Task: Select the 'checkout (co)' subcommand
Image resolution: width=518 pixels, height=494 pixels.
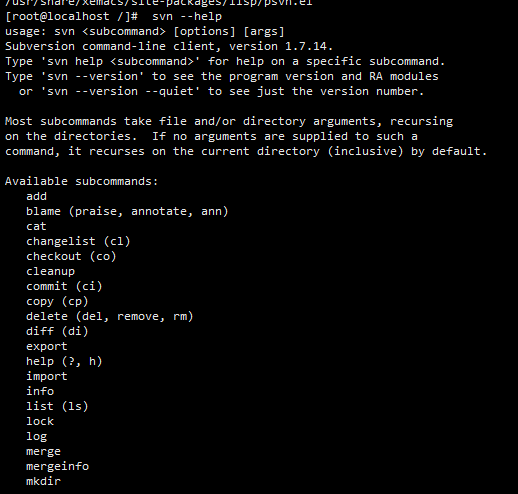Action: [71, 256]
